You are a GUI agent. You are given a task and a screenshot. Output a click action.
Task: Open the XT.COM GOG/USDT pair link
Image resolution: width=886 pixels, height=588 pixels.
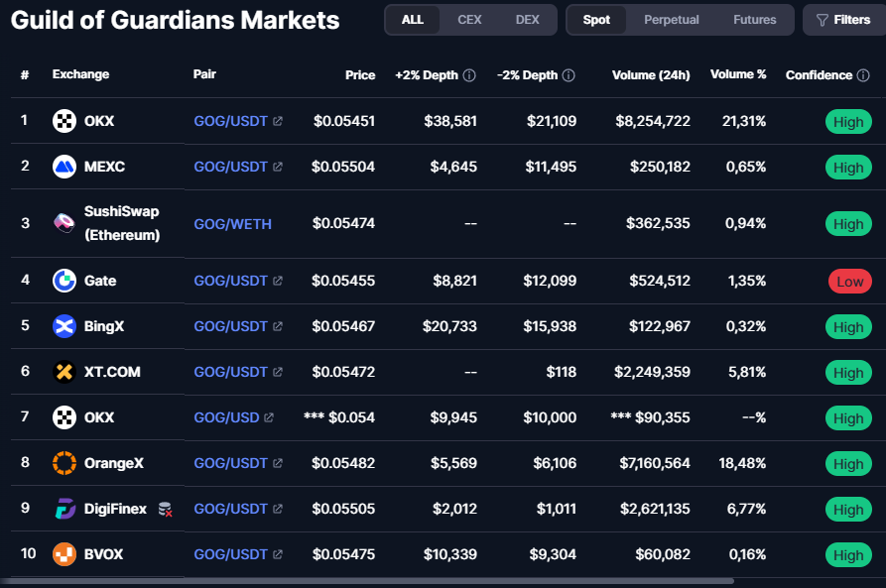pos(230,372)
